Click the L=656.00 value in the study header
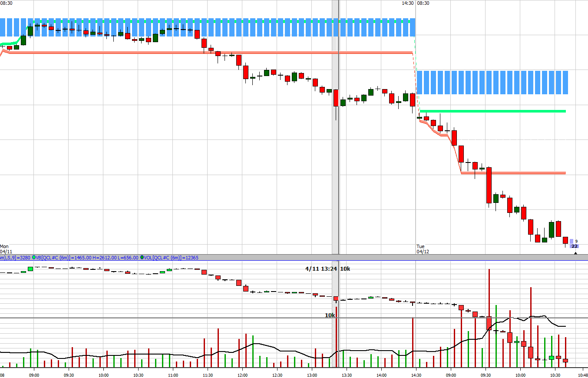588x378 pixels. [x=127, y=258]
